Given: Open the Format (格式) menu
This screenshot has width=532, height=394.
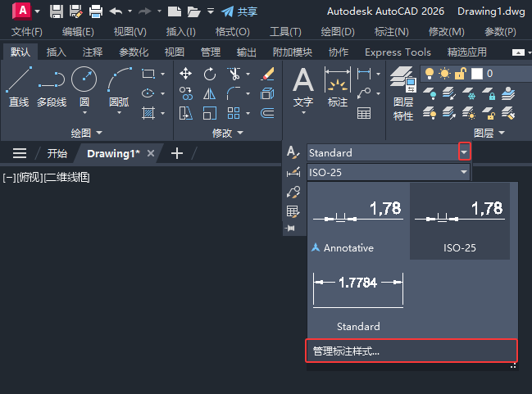Looking at the screenshot, I should [x=233, y=32].
